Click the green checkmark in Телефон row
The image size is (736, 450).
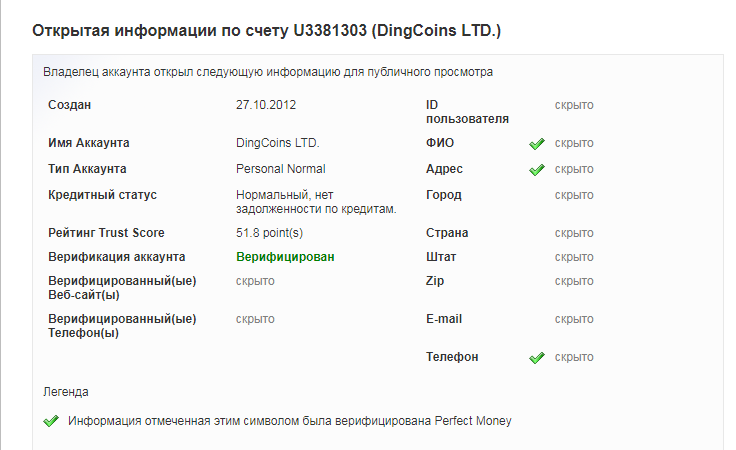click(536, 357)
